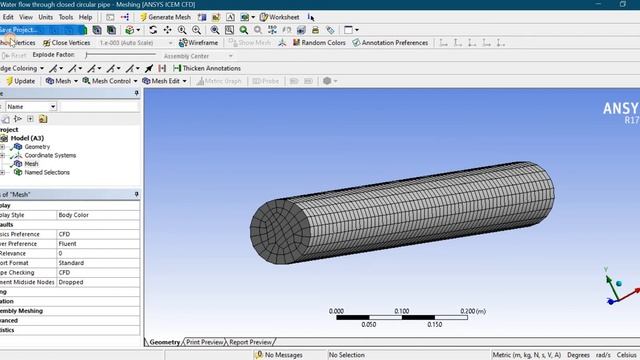Image resolution: width=640 pixels, height=360 pixels.
Task: Open the Help menu
Action: [x=85, y=17]
